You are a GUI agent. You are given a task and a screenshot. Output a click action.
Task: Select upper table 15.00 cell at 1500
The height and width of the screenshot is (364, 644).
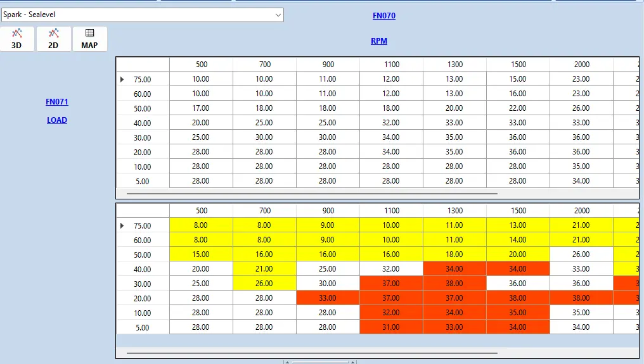pyautogui.click(x=518, y=79)
